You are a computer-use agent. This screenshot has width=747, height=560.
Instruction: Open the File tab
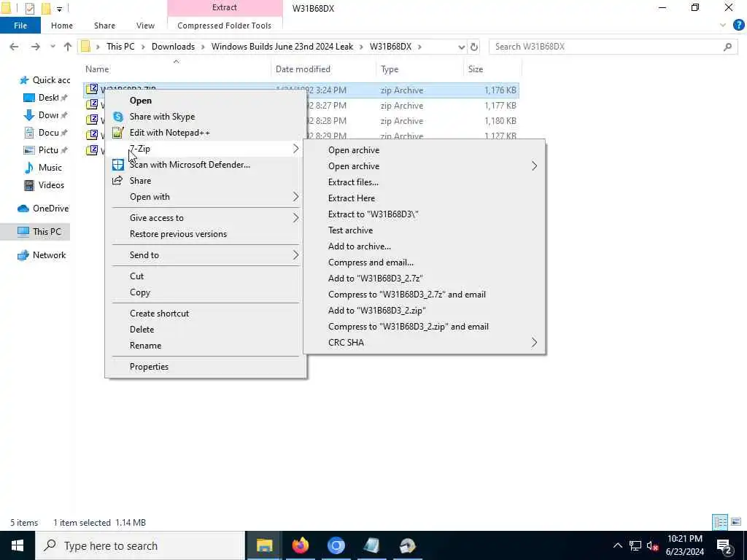click(x=20, y=26)
